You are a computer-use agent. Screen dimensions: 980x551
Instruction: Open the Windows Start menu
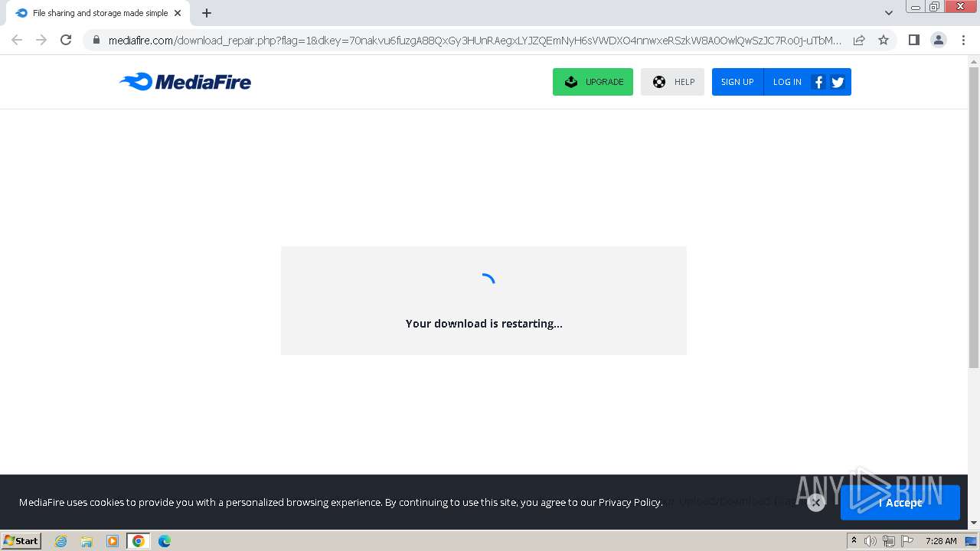pyautogui.click(x=21, y=540)
